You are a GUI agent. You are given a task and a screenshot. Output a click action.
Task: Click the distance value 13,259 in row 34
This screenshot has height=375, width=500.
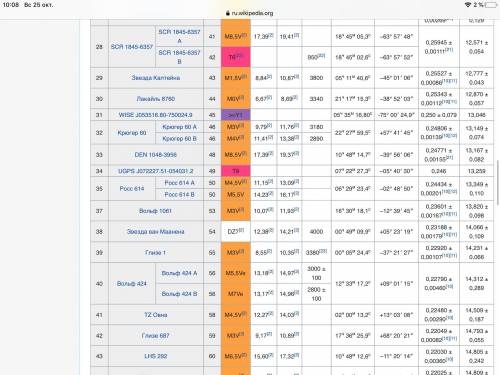tap(476, 171)
